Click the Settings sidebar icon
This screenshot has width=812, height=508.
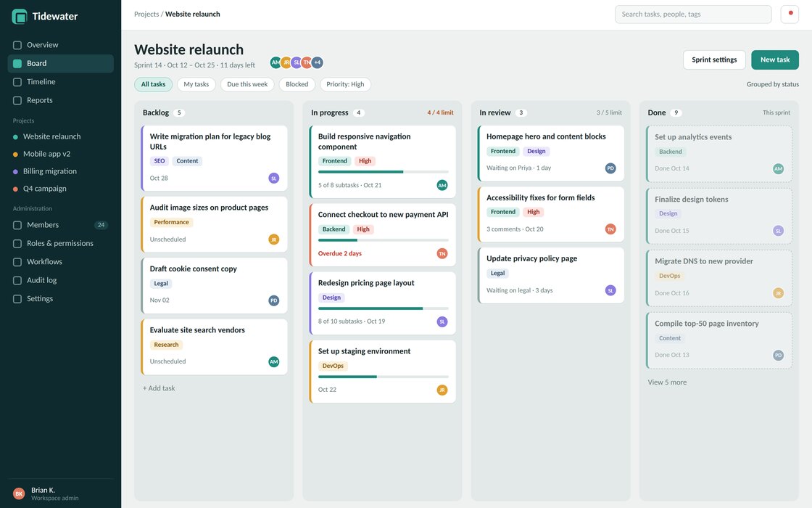17,299
